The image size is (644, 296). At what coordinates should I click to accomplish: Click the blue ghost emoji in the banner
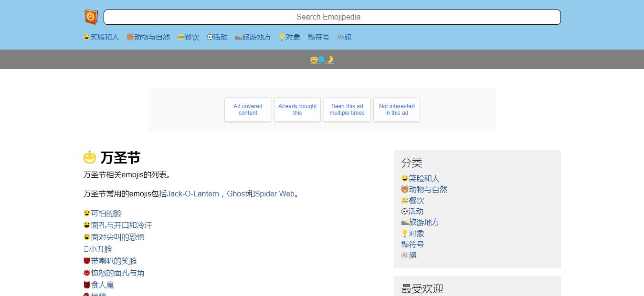pyautogui.click(x=321, y=59)
